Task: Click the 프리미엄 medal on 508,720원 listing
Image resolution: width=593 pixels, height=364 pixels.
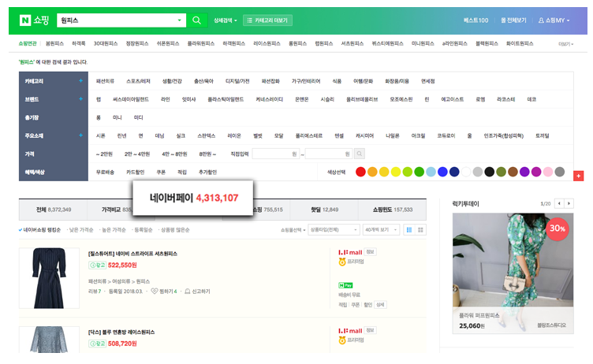Action: click(x=342, y=340)
